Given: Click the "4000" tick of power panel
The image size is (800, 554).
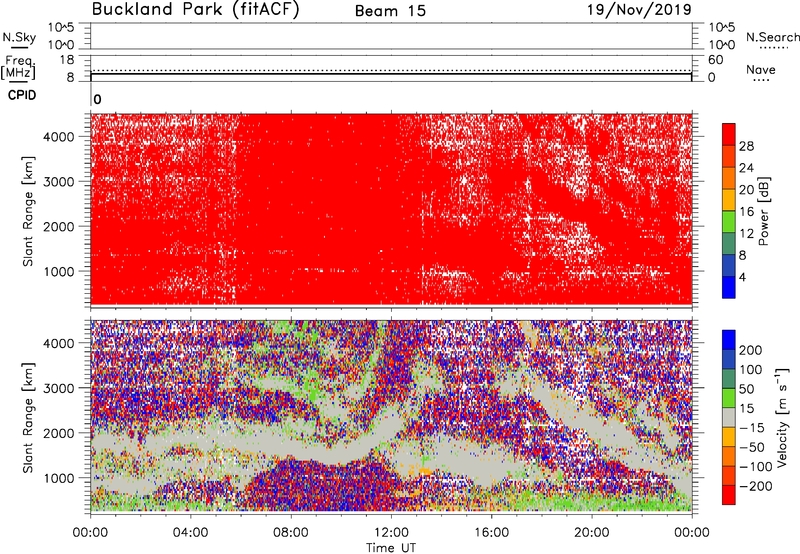Looking at the screenshot, I should 59,137.
